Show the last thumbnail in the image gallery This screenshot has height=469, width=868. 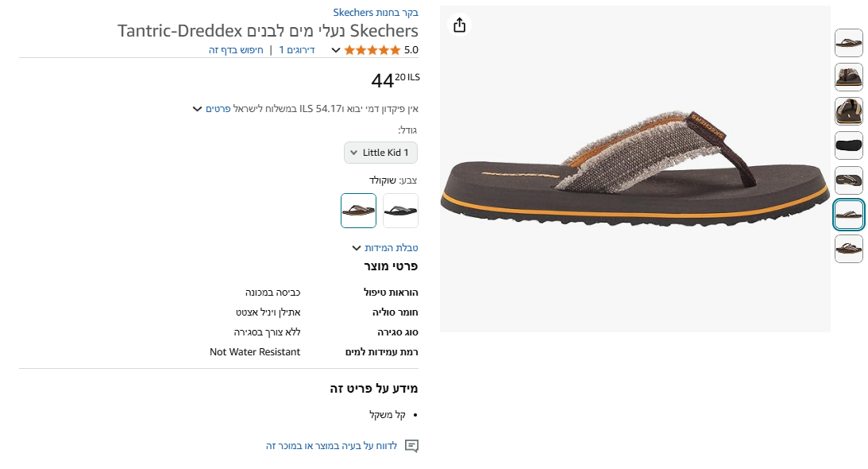click(x=848, y=249)
